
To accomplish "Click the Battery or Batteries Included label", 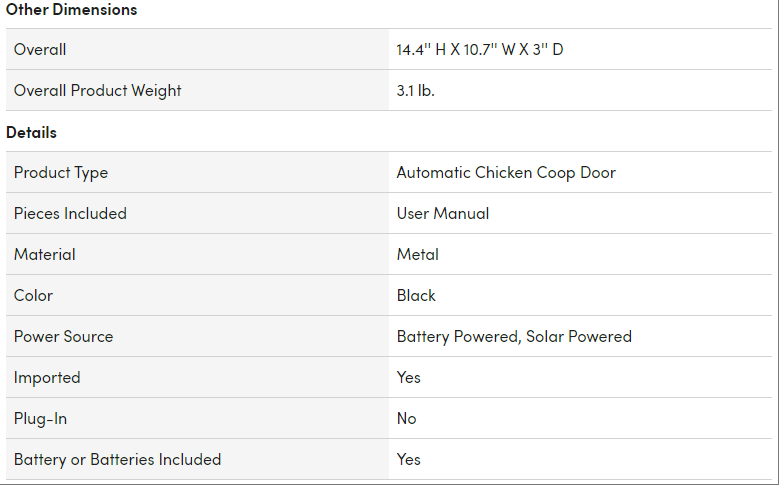I will click(x=117, y=459).
